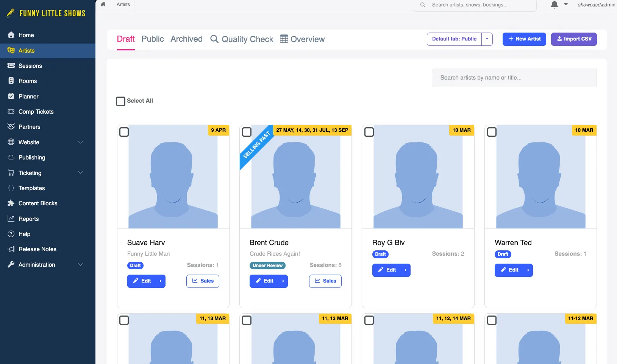
Task: Check the Brent Crude card checkbox
Action: (247, 132)
